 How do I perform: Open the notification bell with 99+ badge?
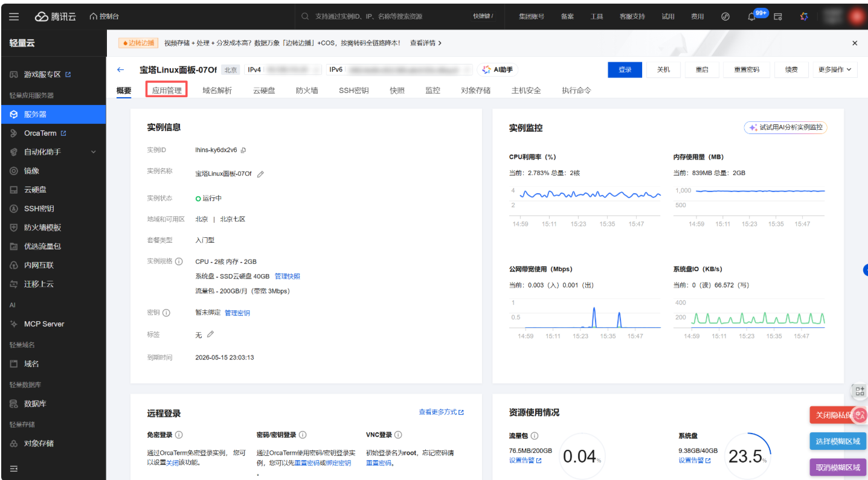click(751, 16)
